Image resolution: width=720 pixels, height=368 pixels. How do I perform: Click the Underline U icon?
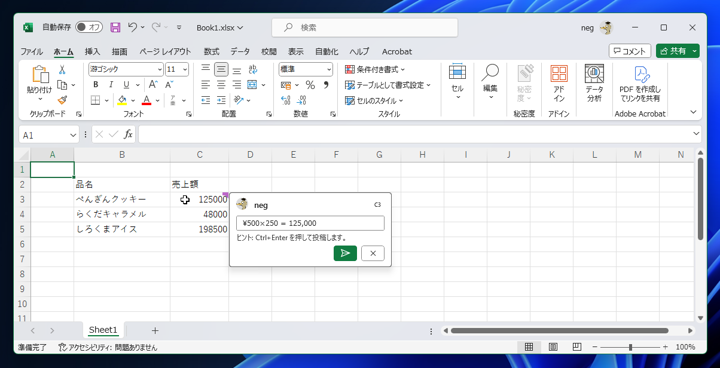tap(125, 85)
